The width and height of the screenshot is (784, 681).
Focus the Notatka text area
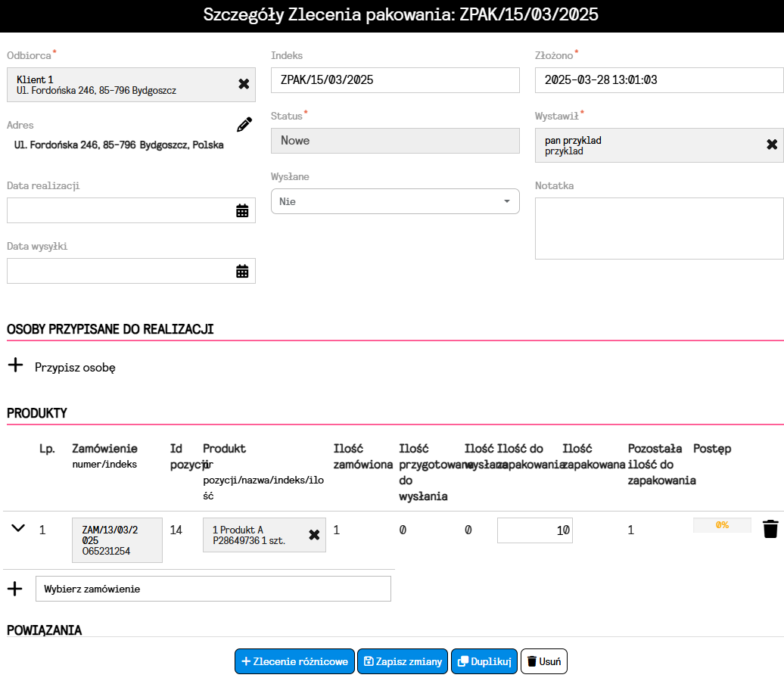pos(658,229)
